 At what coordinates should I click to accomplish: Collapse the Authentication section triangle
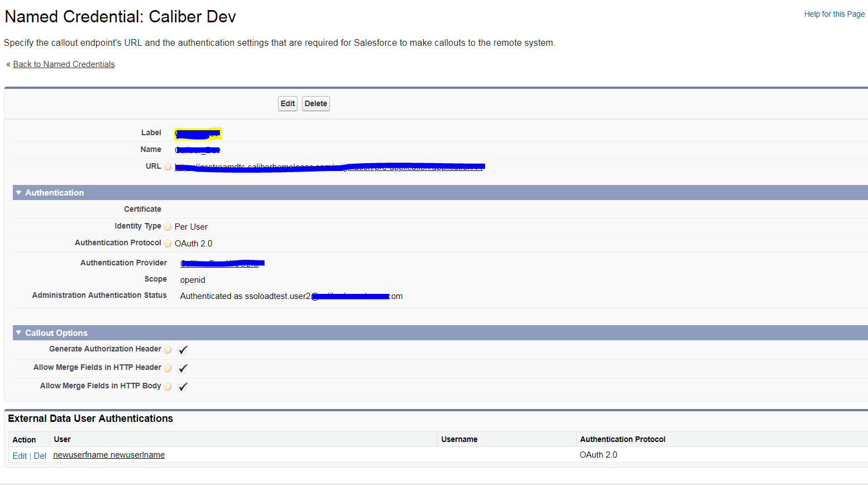18,193
